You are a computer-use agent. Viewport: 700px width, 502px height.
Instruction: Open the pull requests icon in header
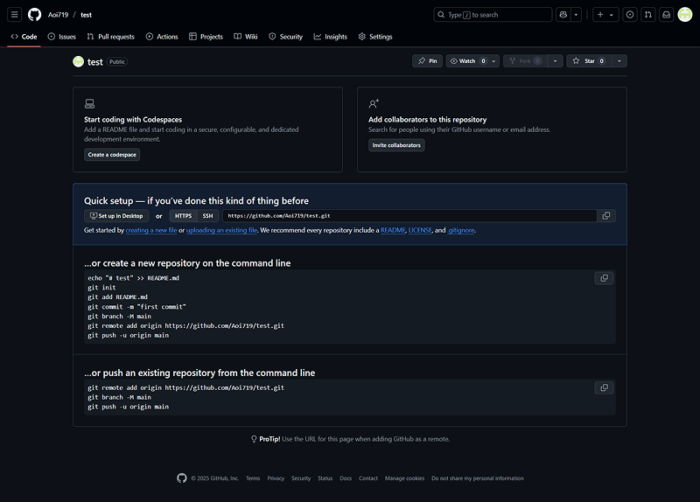click(x=648, y=15)
